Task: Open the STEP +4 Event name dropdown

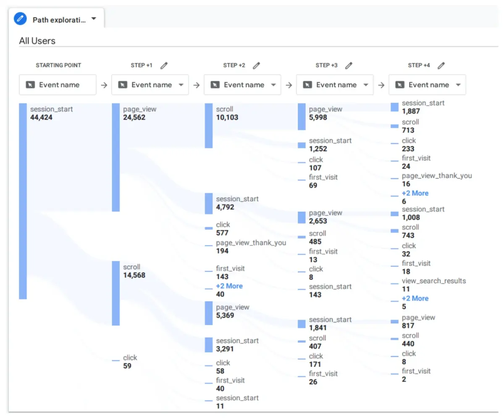Action: pyautogui.click(x=427, y=85)
